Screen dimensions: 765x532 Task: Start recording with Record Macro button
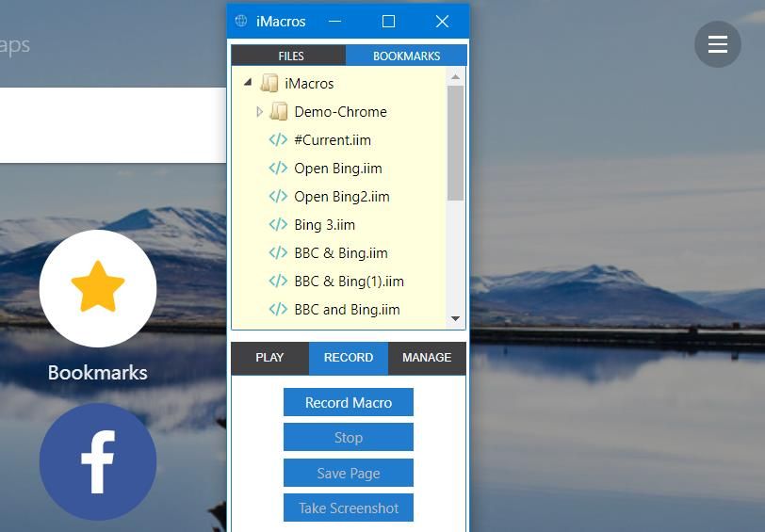point(349,402)
